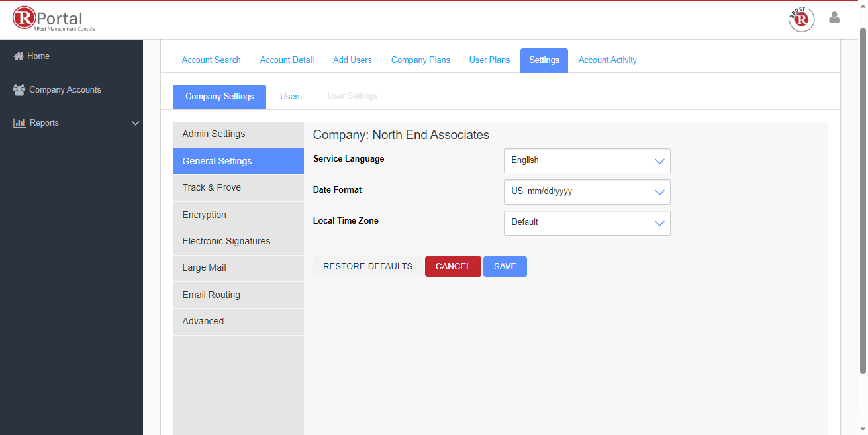Click the page vertical scrollbar
This screenshot has height=435, width=868.
pos(863,199)
